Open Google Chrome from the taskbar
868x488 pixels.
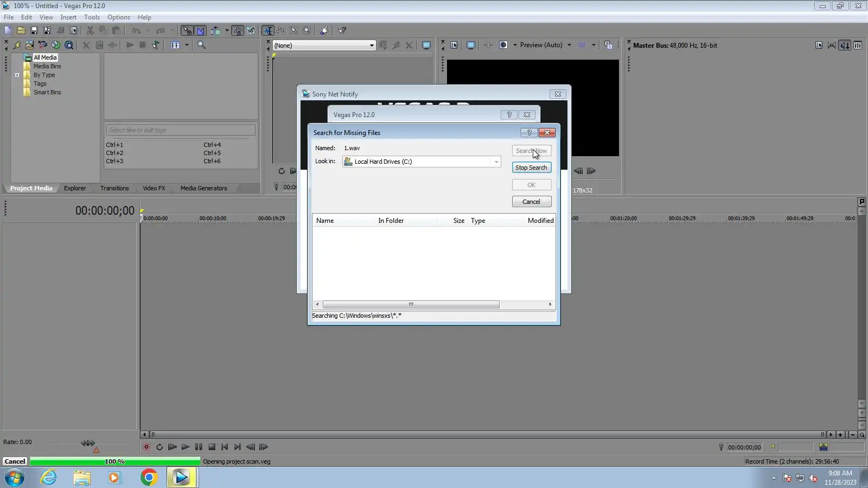point(149,477)
